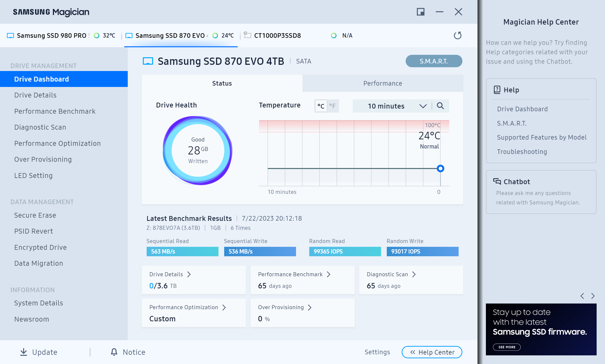Click the temperature graph current-point marker

coord(441,168)
